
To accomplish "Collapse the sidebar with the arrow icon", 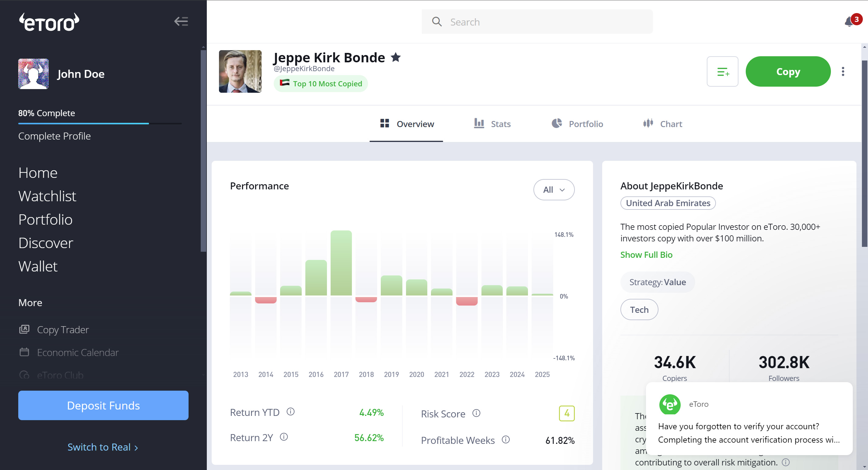I will click(x=181, y=22).
